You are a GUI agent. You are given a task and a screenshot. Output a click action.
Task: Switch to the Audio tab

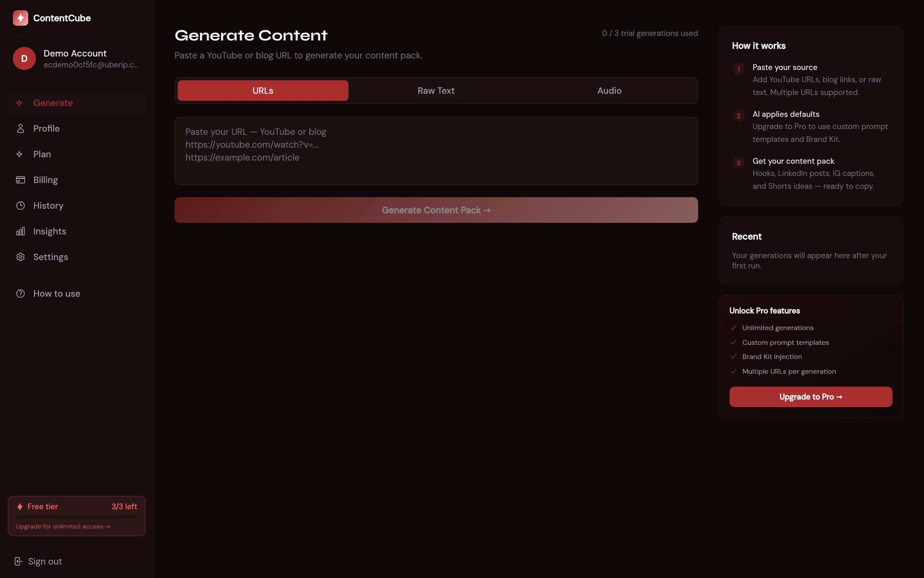click(609, 91)
